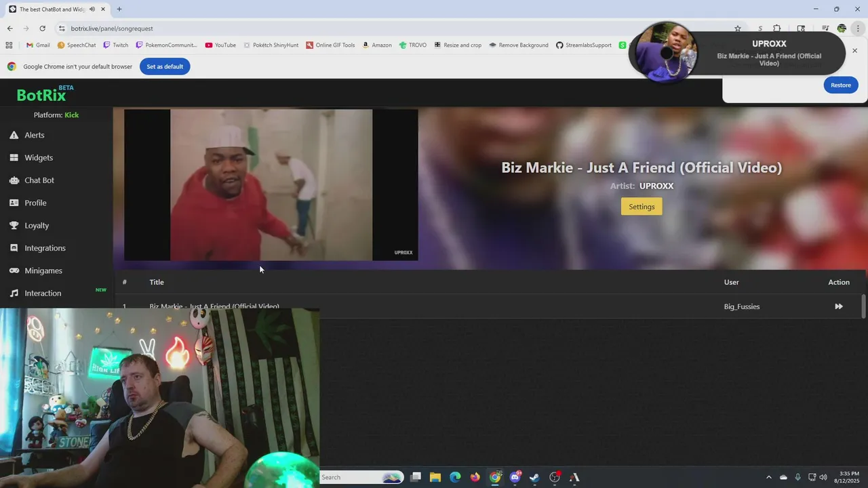Click the yellow Settings button

click(x=642, y=207)
